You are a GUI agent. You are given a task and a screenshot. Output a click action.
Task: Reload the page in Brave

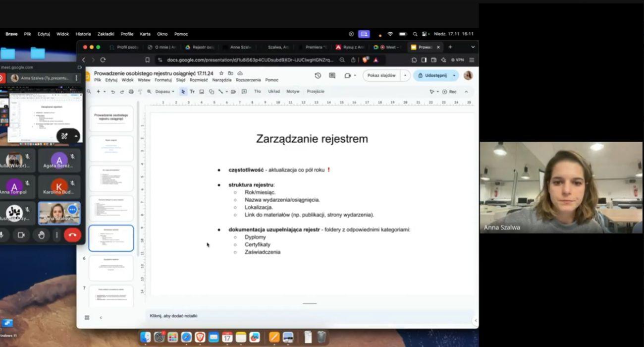click(x=103, y=60)
